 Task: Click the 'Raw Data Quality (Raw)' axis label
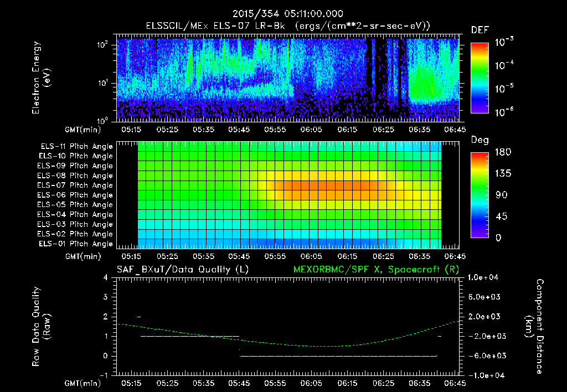pos(41,327)
